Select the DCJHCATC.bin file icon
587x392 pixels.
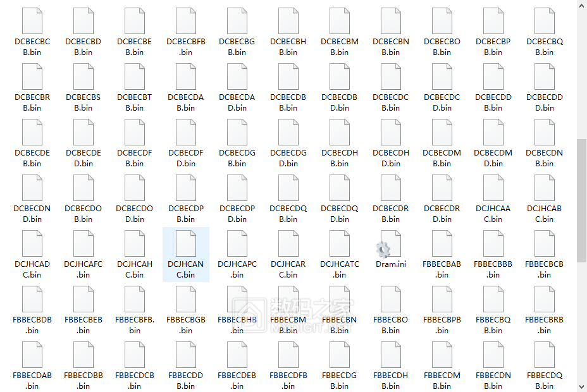tap(340, 244)
